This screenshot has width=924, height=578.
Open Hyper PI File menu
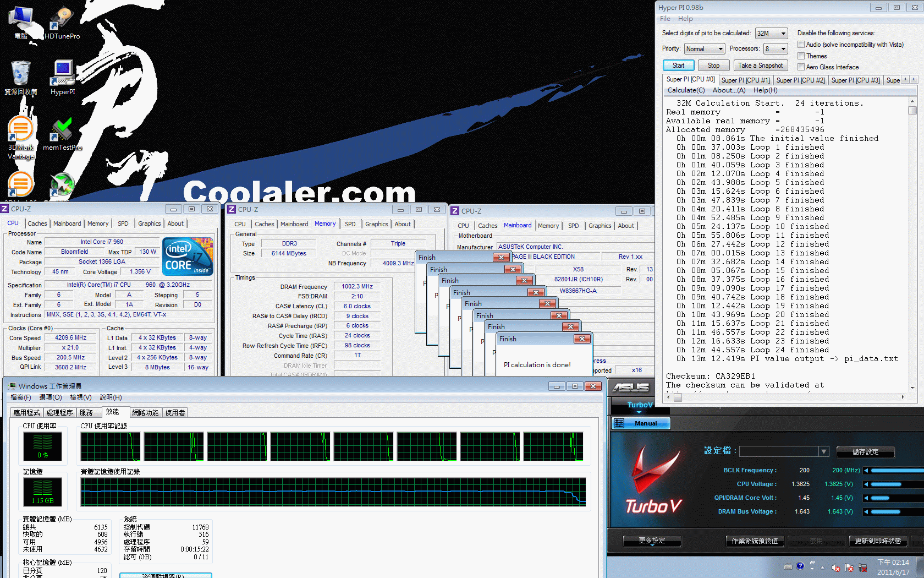click(665, 19)
